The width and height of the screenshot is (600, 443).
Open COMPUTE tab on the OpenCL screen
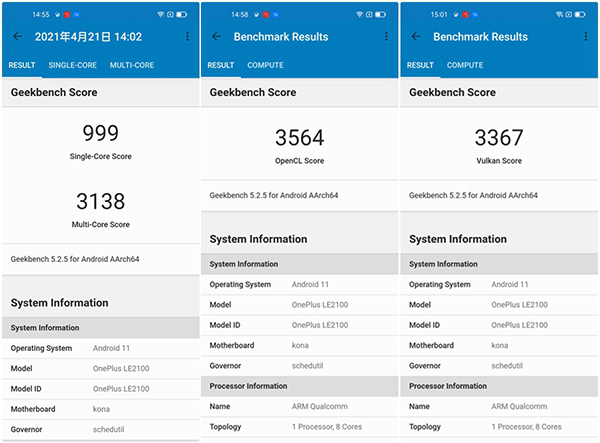coord(265,66)
